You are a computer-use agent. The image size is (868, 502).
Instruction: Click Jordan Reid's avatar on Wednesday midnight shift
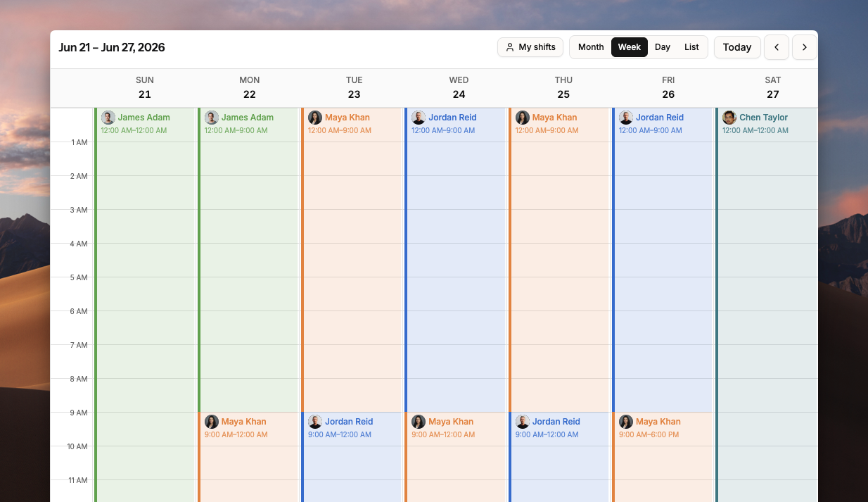coord(419,118)
